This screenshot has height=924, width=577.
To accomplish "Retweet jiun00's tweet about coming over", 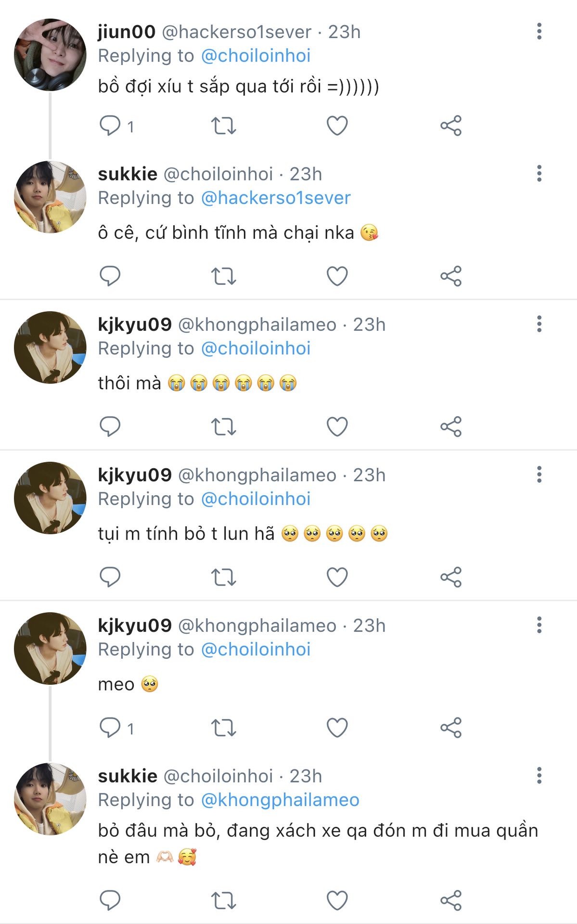I will click(223, 126).
